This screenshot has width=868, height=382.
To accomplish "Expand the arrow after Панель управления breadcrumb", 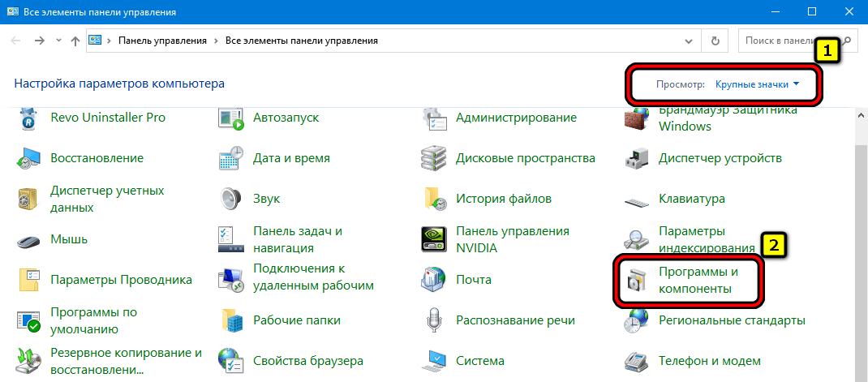I will 216,41.
